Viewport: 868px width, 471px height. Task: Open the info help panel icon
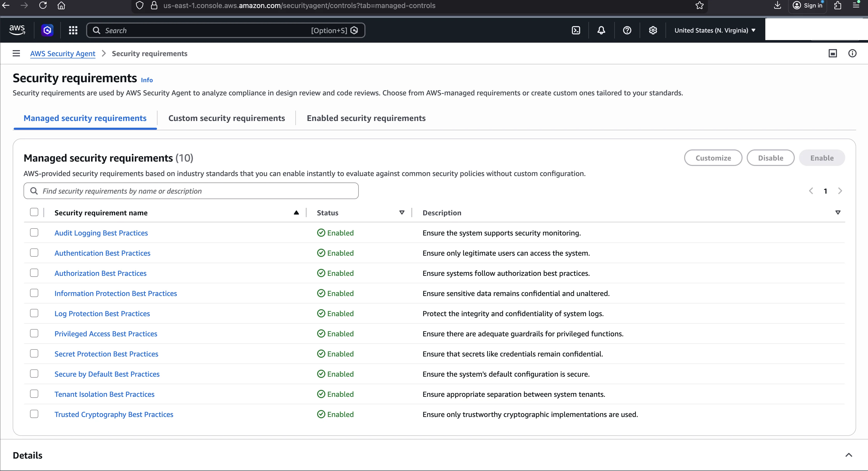(x=852, y=53)
